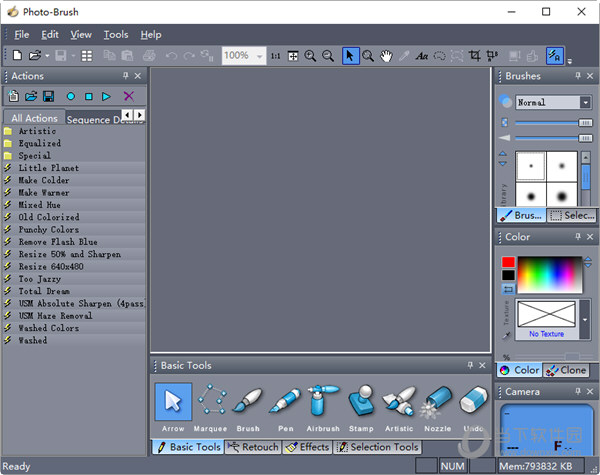Viewport: 600px width, 475px height.
Task: Create a new action in the Actions panel
Action: tap(14, 96)
